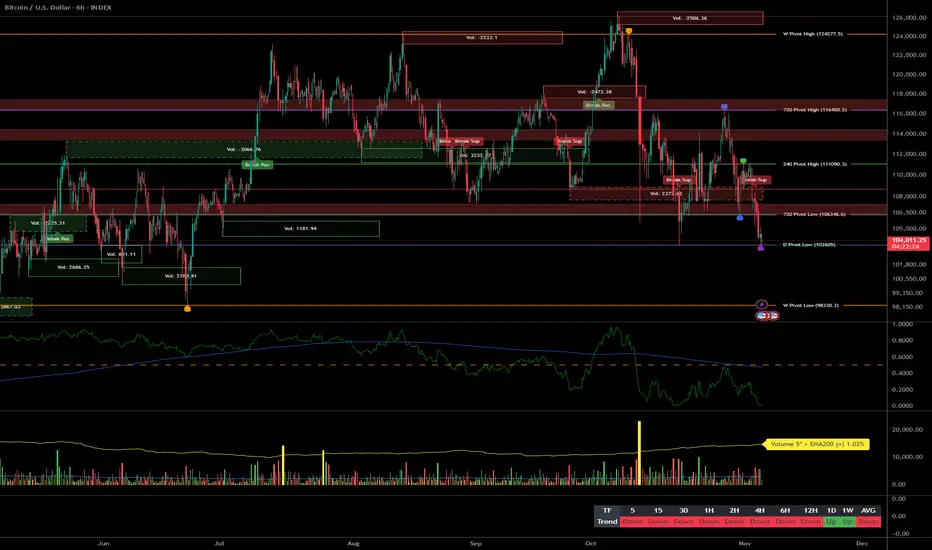Click the blue marker near 720 Pivot Low

click(x=739, y=218)
